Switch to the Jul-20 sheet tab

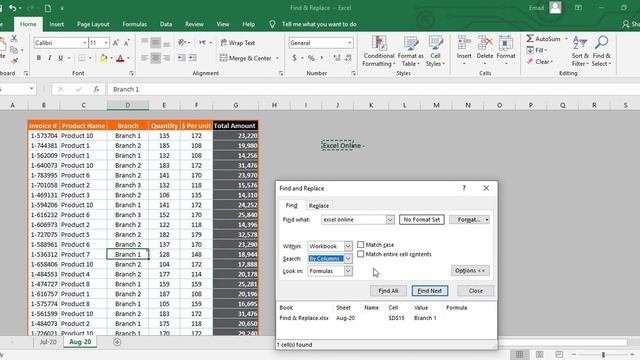pos(48,342)
